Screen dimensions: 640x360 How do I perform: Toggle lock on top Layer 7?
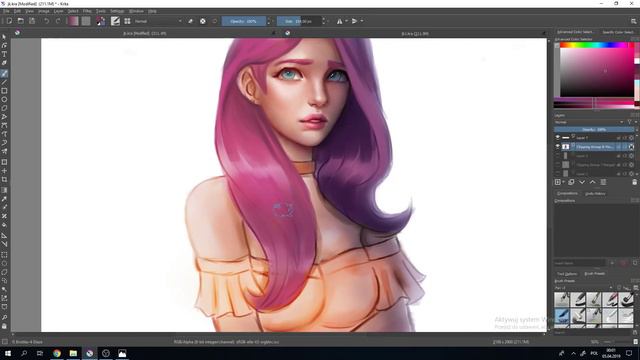coord(619,138)
